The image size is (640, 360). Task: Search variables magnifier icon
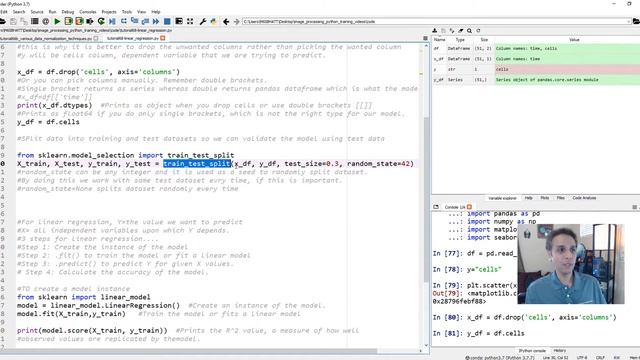click(x=469, y=31)
